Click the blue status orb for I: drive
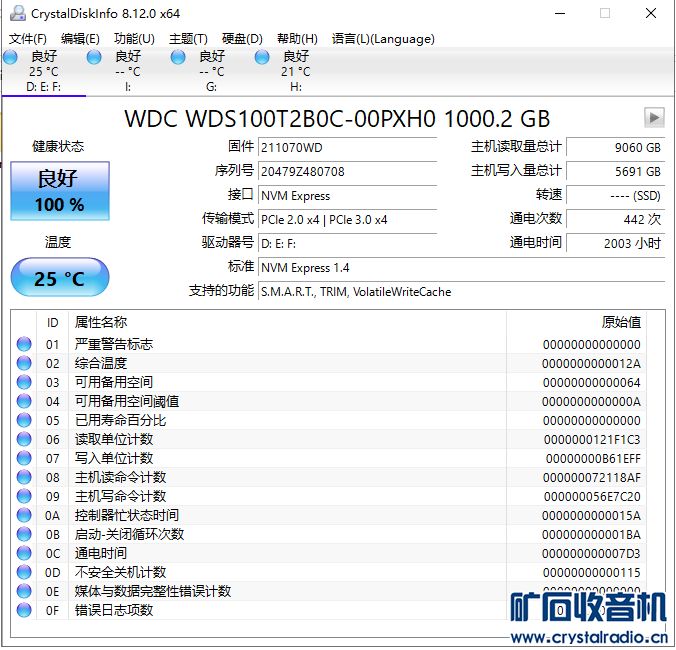This screenshot has height=650, width=676. coord(94,57)
